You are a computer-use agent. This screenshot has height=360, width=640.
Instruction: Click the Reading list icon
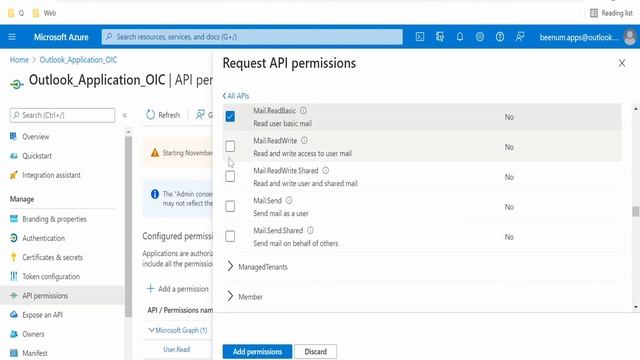(x=594, y=13)
